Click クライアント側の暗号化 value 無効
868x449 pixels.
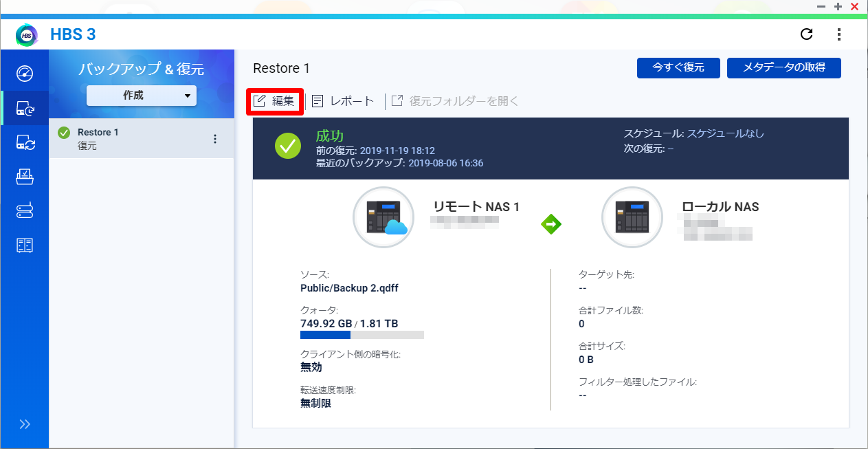click(x=311, y=367)
